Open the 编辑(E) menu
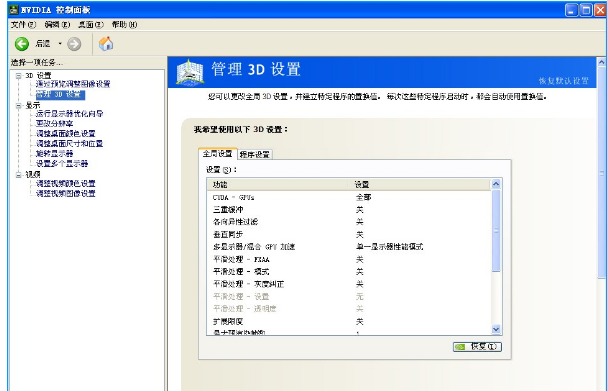The image size is (607, 391). 57,25
